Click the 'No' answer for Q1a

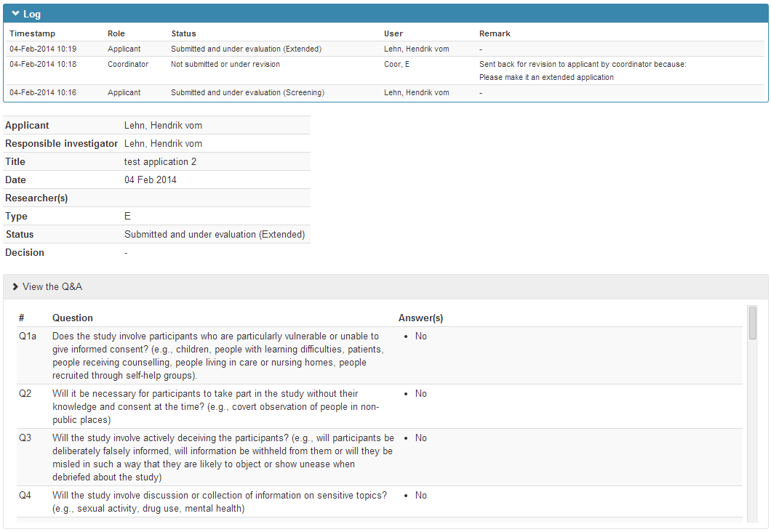point(421,336)
